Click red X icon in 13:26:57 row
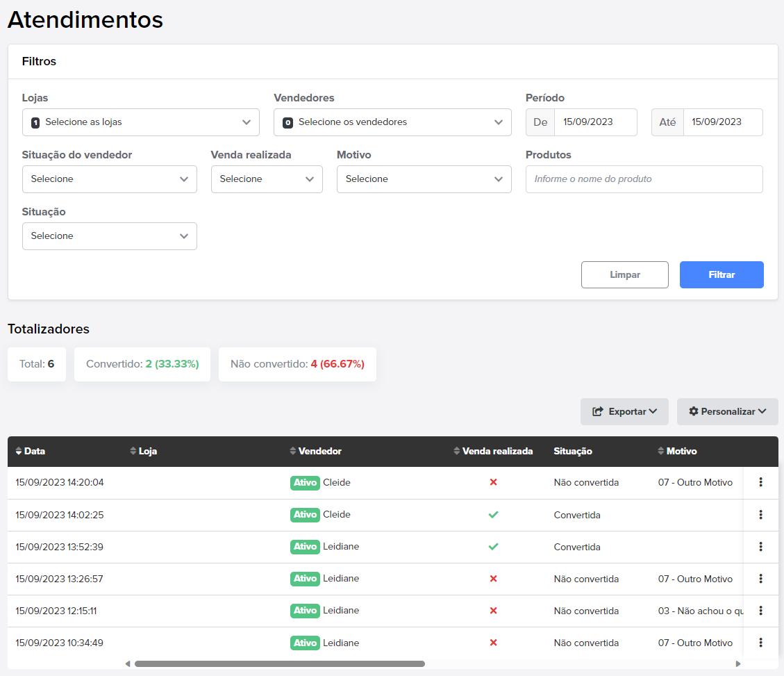Screen dimensions: 784x676 click(x=493, y=579)
